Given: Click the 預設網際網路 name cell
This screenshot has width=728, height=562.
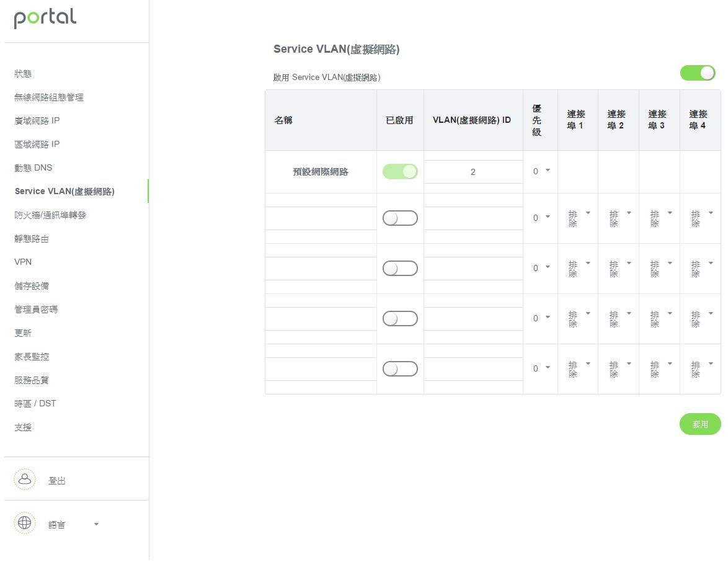Looking at the screenshot, I should point(321,172).
